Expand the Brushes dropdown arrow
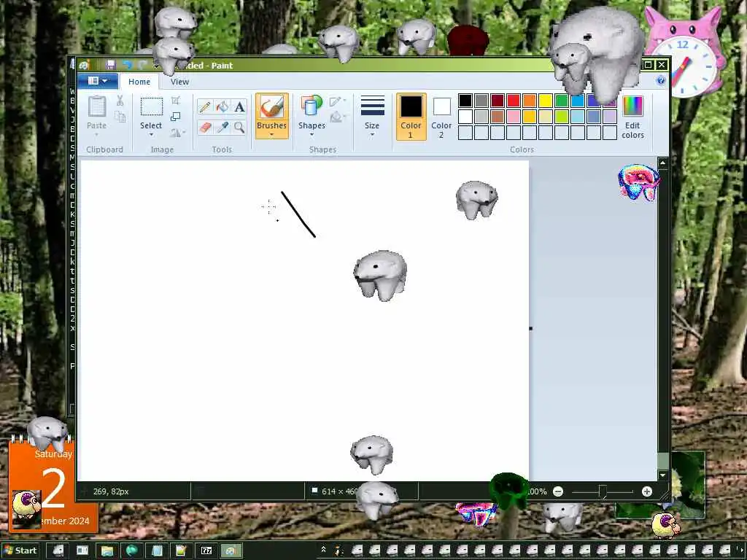 click(271, 135)
